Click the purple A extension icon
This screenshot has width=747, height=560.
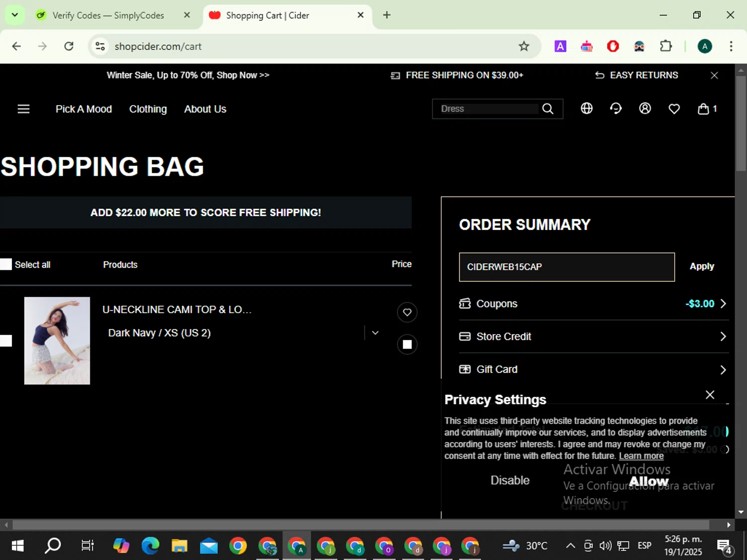[x=560, y=46]
